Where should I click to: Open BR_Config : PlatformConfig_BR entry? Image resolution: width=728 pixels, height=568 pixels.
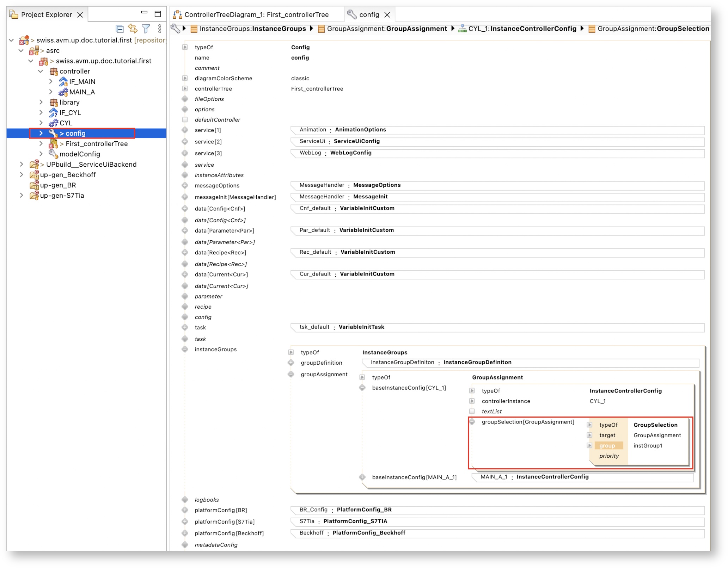point(497,510)
